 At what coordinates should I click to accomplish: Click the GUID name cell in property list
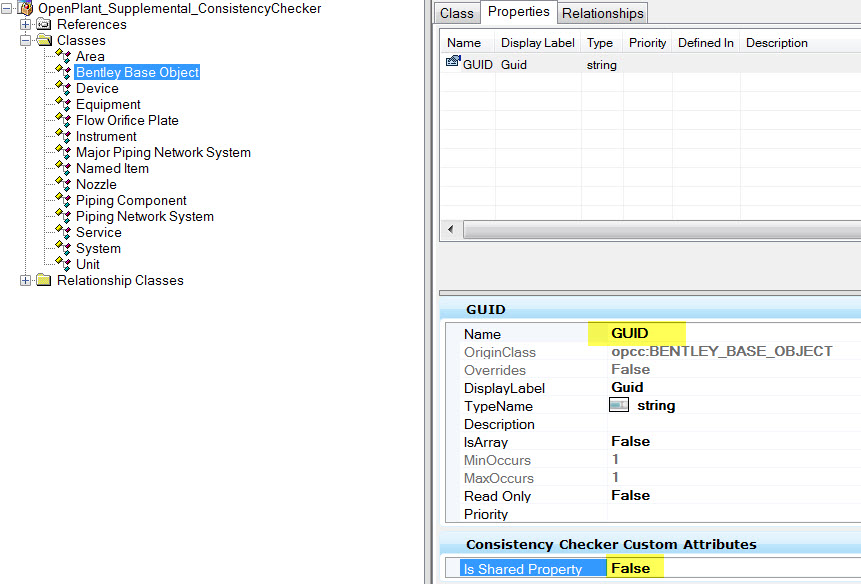point(478,65)
